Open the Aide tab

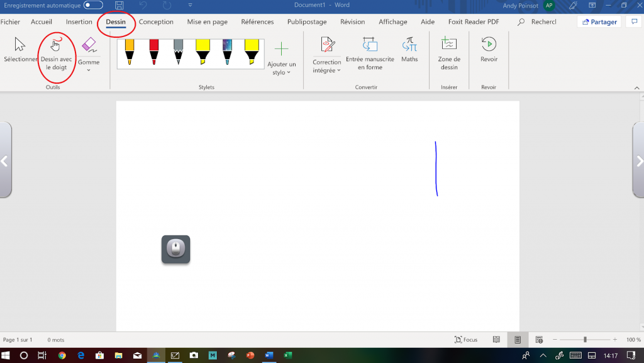click(428, 22)
